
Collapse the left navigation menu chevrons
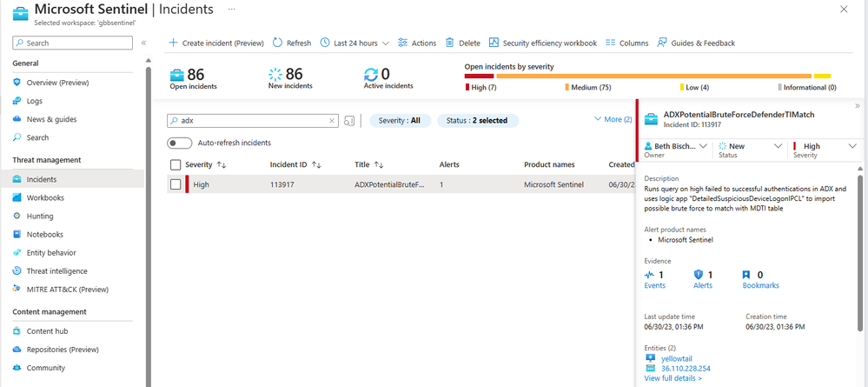point(143,43)
